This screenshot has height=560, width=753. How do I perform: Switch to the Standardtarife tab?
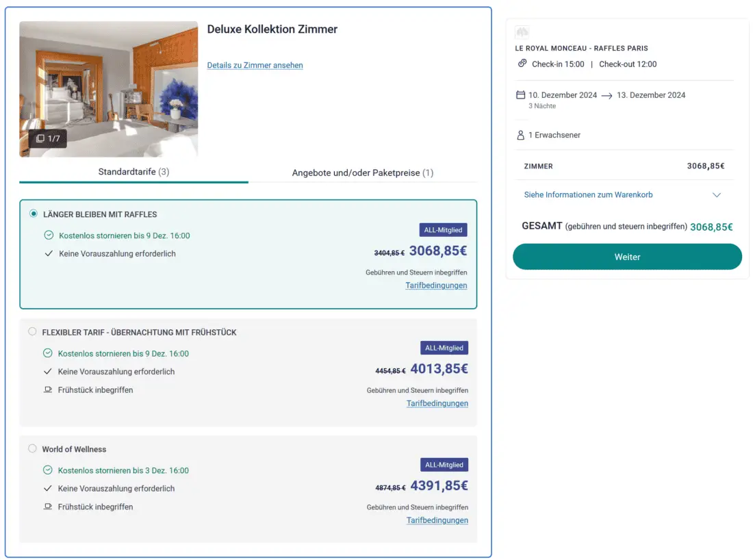(x=133, y=172)
